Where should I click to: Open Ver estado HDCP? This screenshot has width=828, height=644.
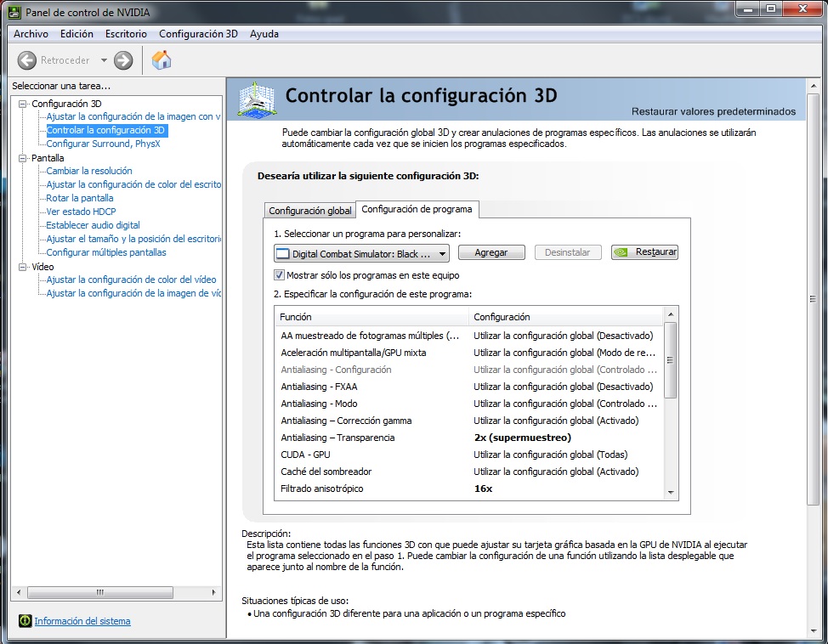81,212
